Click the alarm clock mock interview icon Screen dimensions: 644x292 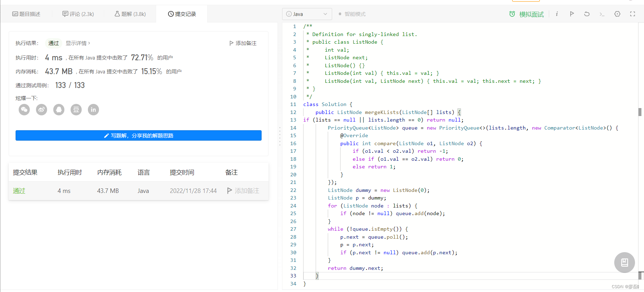pos(512,14)
